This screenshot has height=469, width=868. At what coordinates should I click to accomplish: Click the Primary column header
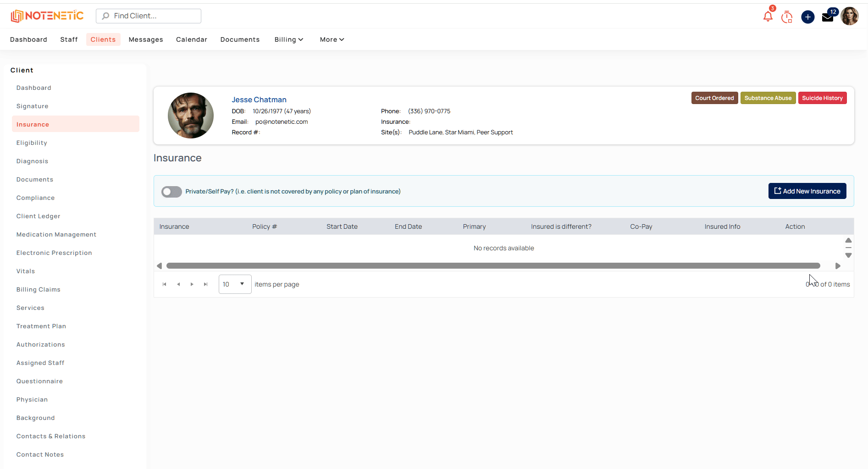coord(474,226)
